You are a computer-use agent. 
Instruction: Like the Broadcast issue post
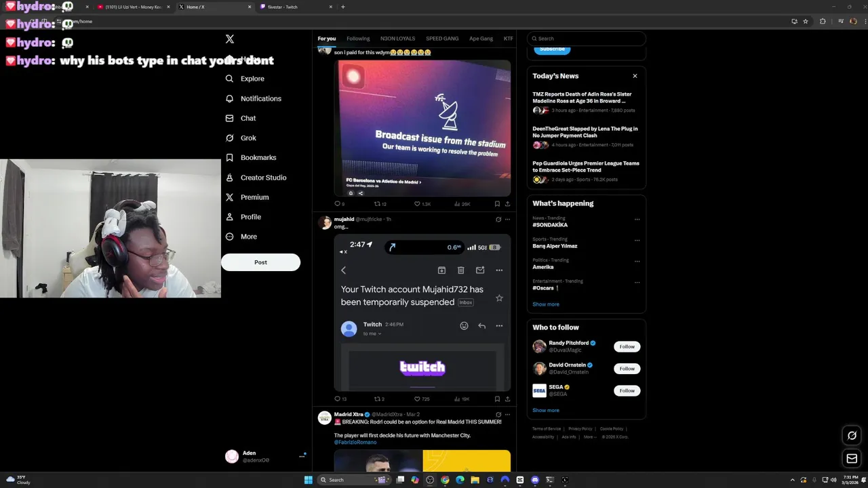[422, 203]
